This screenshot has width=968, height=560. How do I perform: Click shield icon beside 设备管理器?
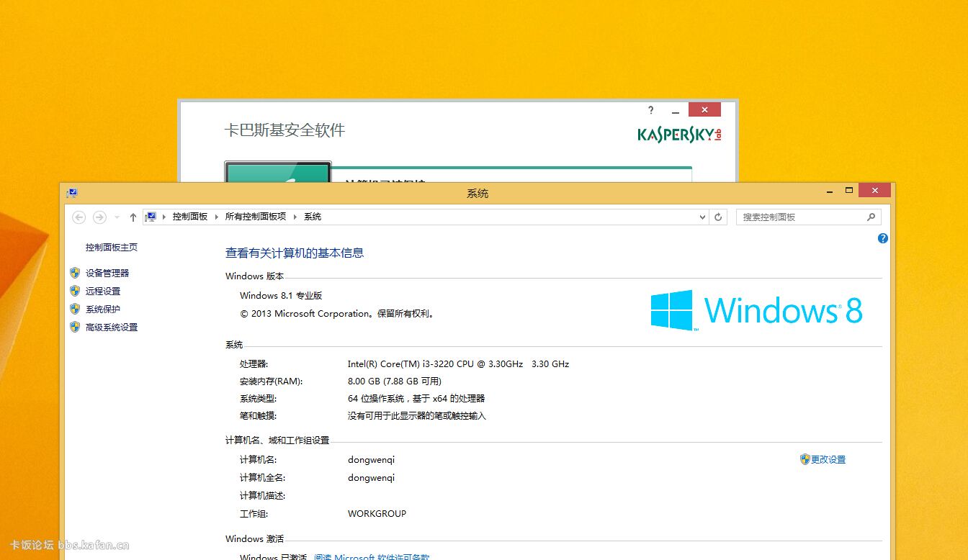75,273
